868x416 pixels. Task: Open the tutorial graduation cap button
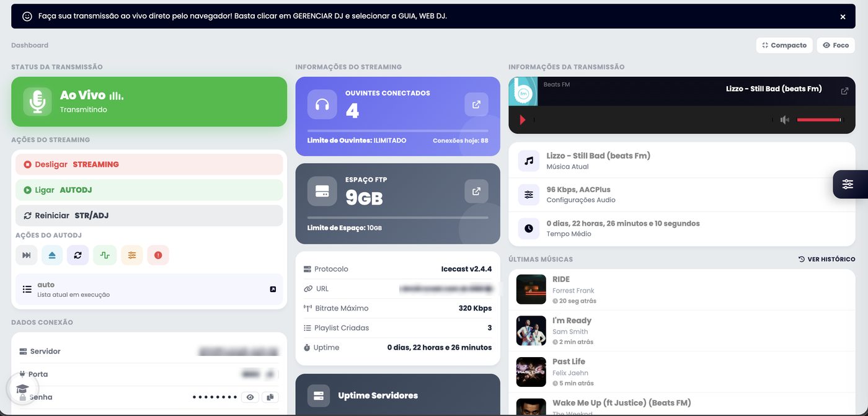22,389
